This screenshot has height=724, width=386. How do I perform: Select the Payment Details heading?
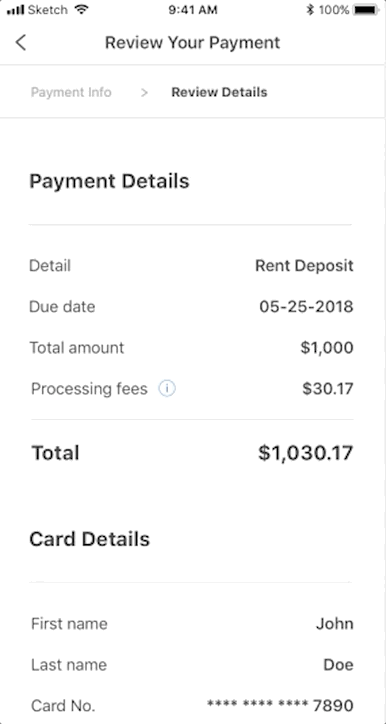109,181
